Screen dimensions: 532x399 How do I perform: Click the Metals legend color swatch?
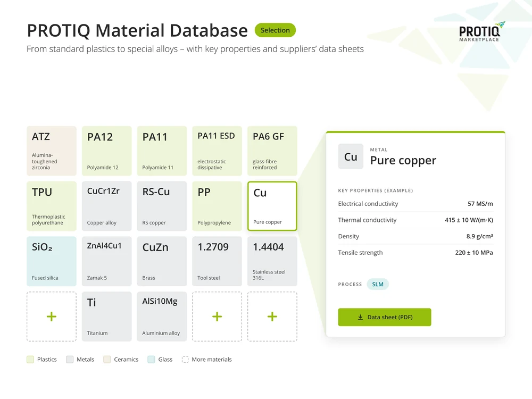(x=70, y=360)
